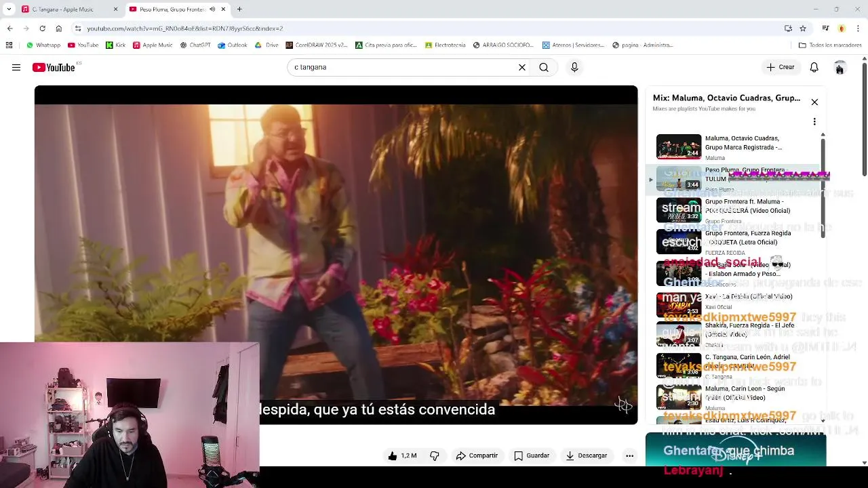Image resolution: width=868 pixels, height=488 pixels.
Task: Click the Guardar save button
Action: tap(532, 455)
